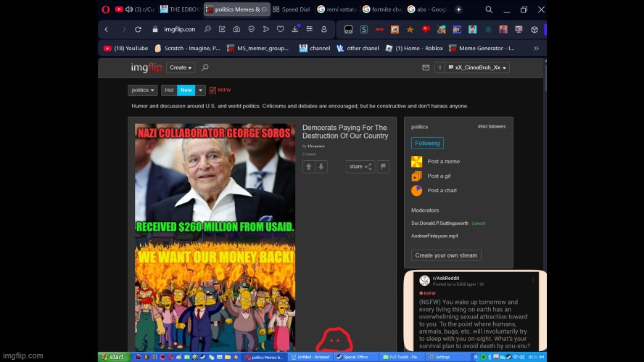This screenshot has height=362, width=644.
Task: Go back to the previous page
Action: click(x=107, y=30)
